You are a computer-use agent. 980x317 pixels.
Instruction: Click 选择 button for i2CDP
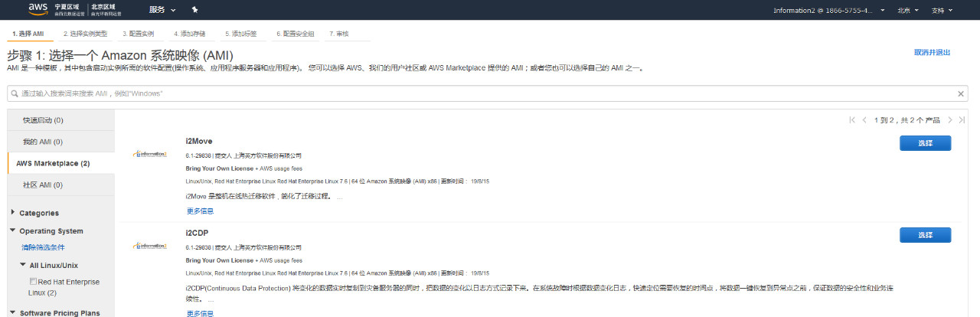925,235
